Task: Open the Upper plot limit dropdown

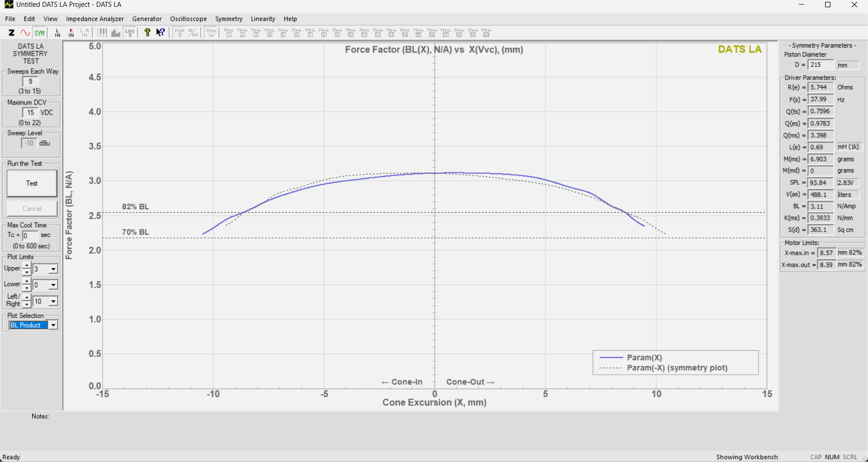Action: (53, 269)
